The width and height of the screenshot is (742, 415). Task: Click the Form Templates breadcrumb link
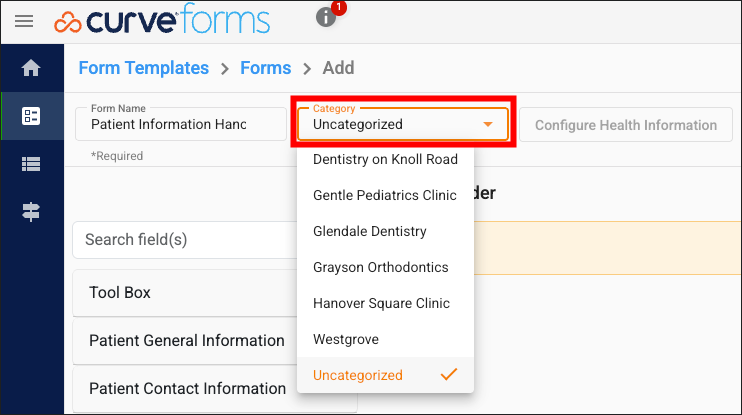(x=143, y=68)
